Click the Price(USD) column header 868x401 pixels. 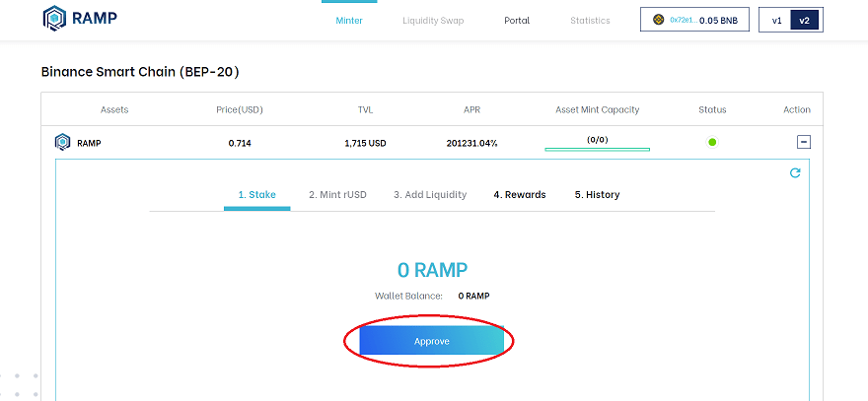coord(240,109)
